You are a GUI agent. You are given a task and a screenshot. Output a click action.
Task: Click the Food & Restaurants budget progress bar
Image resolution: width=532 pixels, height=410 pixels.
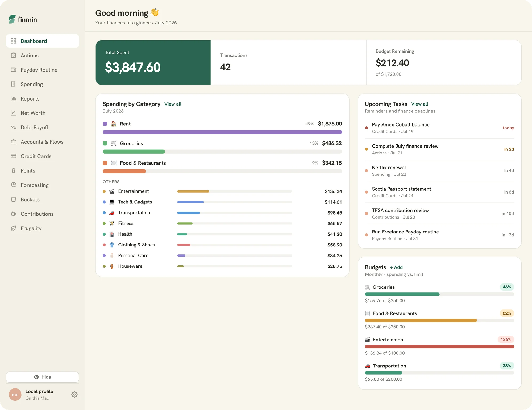(x=439, y=320)
